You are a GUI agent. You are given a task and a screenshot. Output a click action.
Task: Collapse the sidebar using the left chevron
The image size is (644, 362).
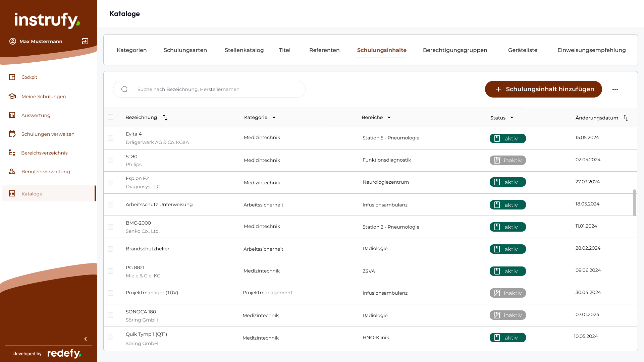point(86,339)
